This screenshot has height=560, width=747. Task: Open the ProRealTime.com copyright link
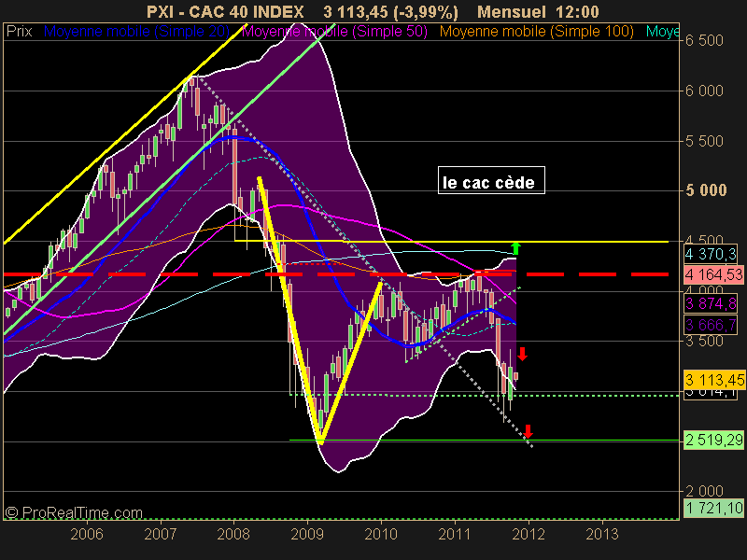tap(74, 512)
